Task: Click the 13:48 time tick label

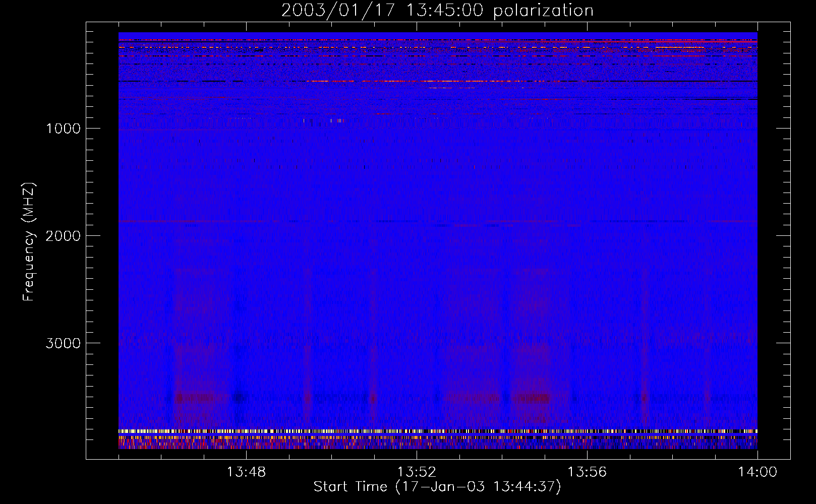Action: (246, 472)
